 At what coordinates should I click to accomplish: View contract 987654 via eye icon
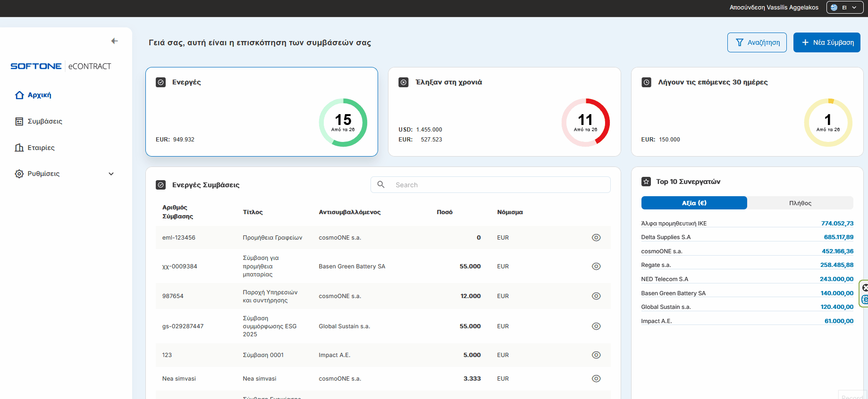click(596, 296)
